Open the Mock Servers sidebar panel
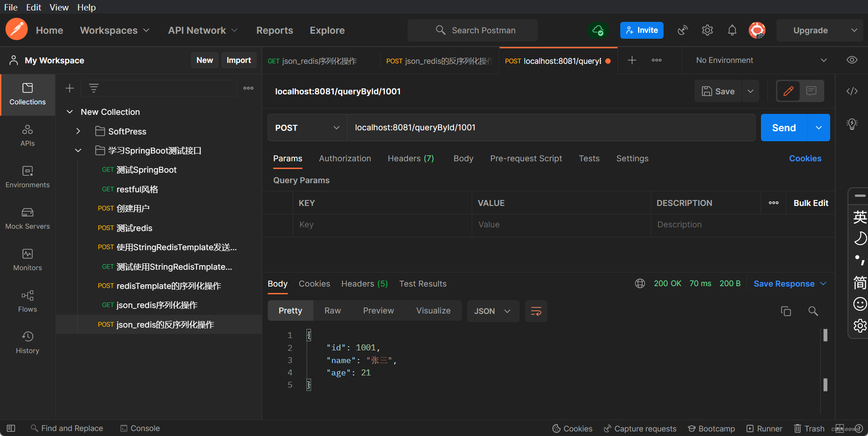The width and height of the screenshot is (868, 436). [x=27, y=219]
